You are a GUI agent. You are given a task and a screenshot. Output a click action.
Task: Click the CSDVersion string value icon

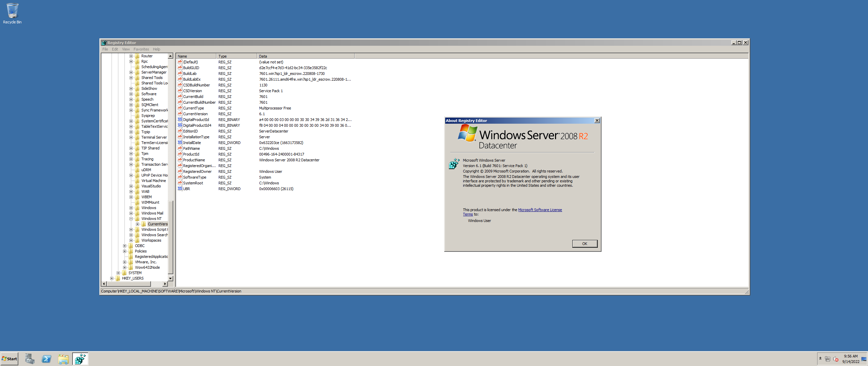tap(180, 90)
